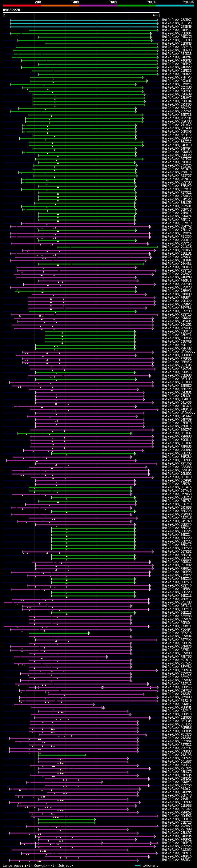Screen dimensions: 197x868
Task: Select label UniRef100_A2SY42
Action: [x=177, y=711]
